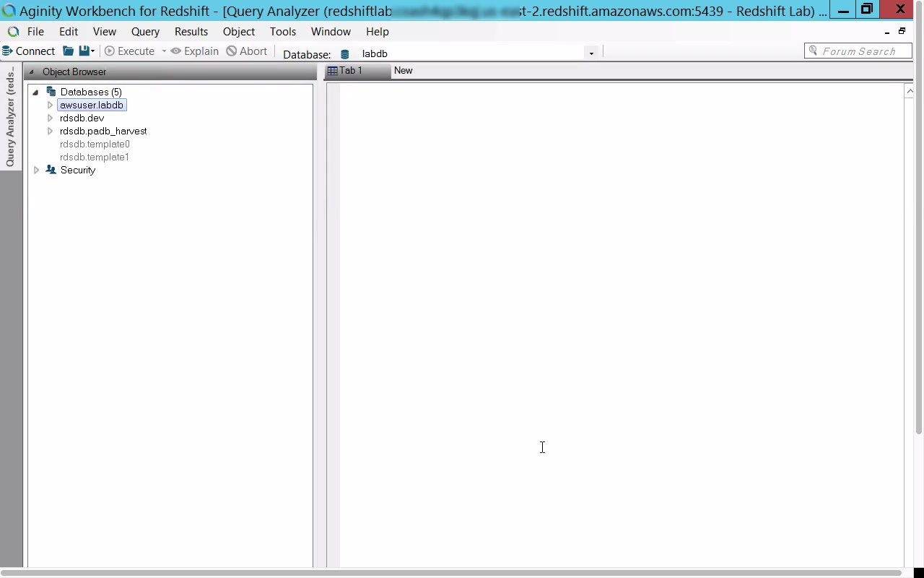Viewport: 924px width, 578px height.
Task: Select the Databases (5) root label
Action: pyautogui.click(x=91, y=92)
